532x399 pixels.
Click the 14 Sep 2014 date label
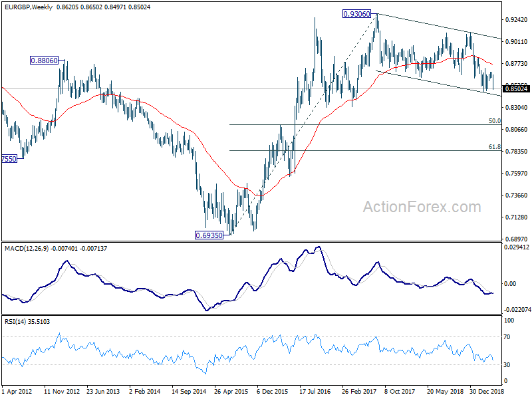(x=189, y=391)
